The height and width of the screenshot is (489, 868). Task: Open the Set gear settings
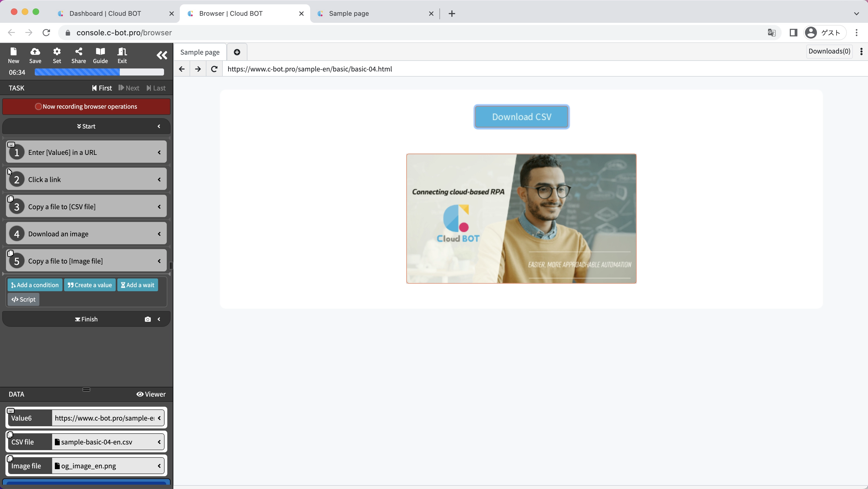click(57, 55)
